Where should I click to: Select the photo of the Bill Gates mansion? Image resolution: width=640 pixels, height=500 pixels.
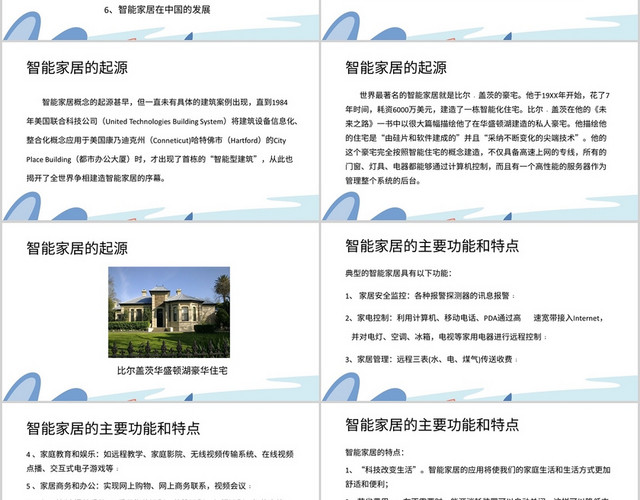click(169, 312)
